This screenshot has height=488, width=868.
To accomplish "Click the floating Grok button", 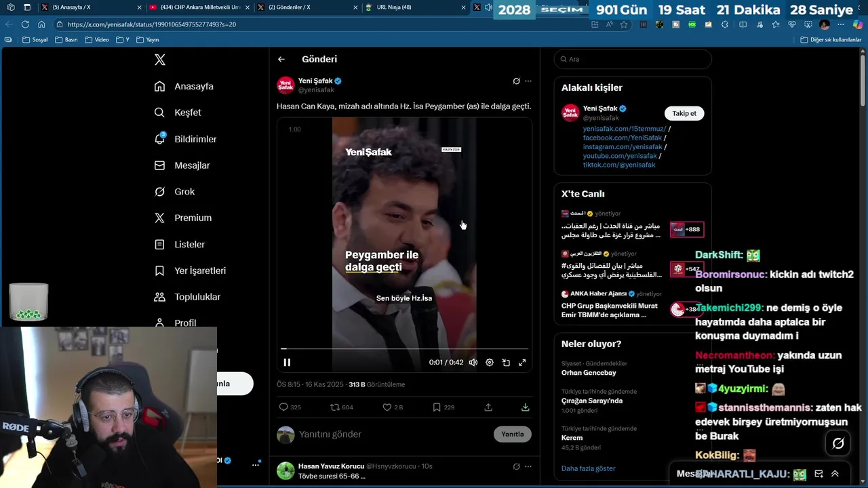I will [838, 443].
